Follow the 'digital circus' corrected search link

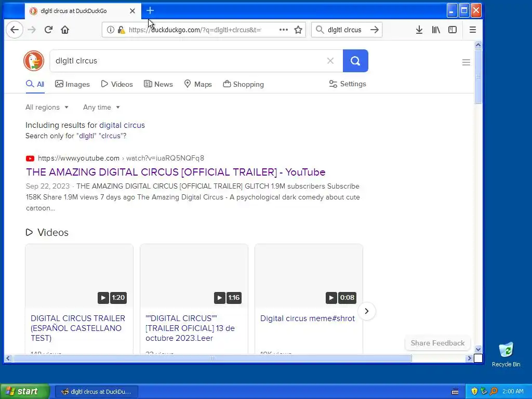122,125
